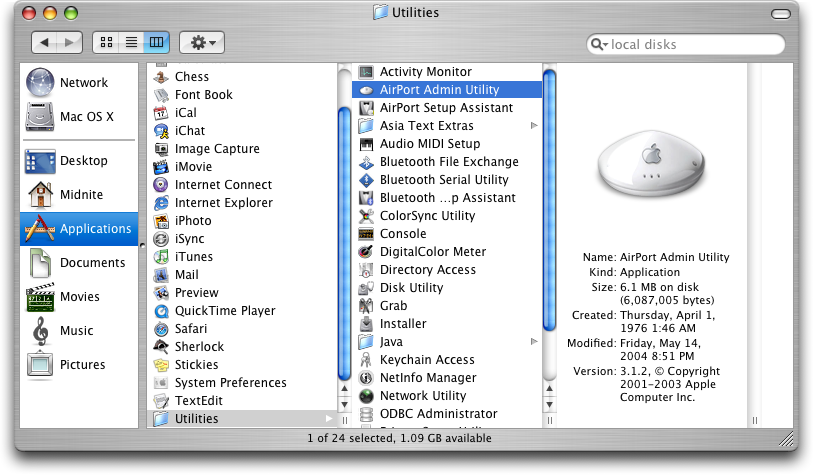813x475 pixels.
Task: Click the Music folder sidebar icon
Action: [40, 331]
